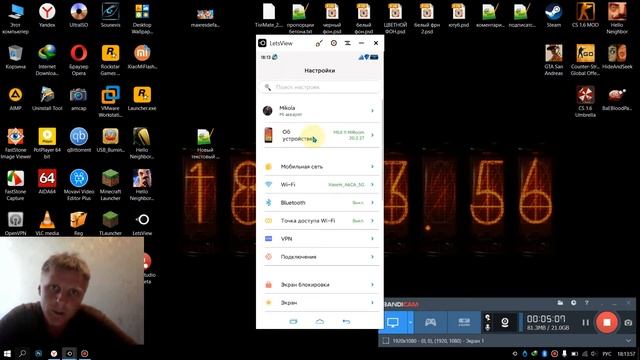Tap the phone Back navigation icon
Screen dimensions: 640x360
(346, 322)
